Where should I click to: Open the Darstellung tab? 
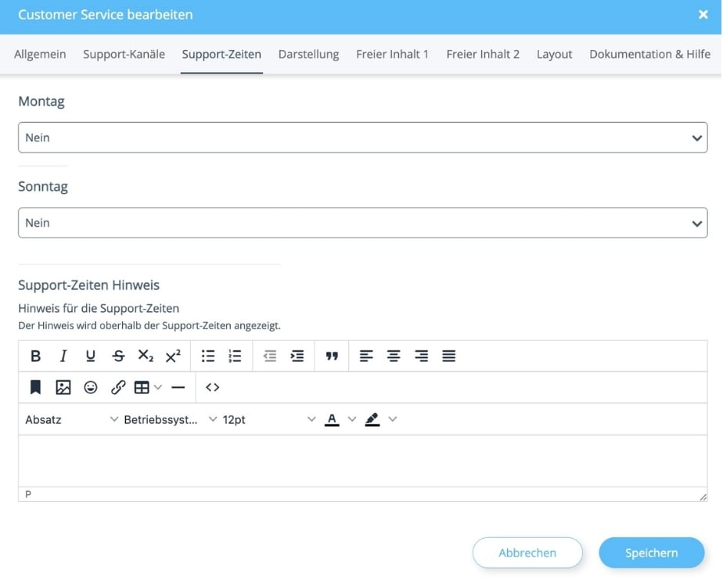coord(309,55)
